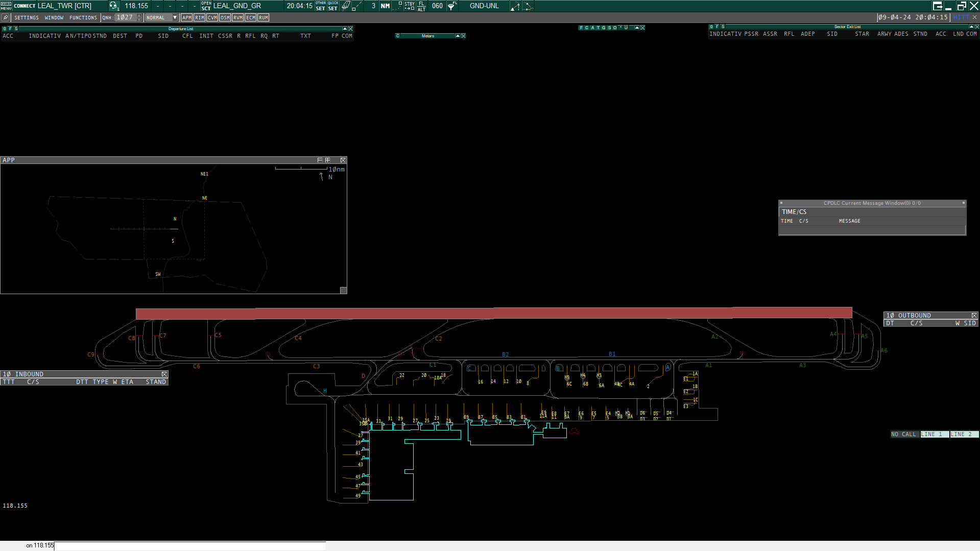Click the flight strip icon beside QUICK SET

346,6
